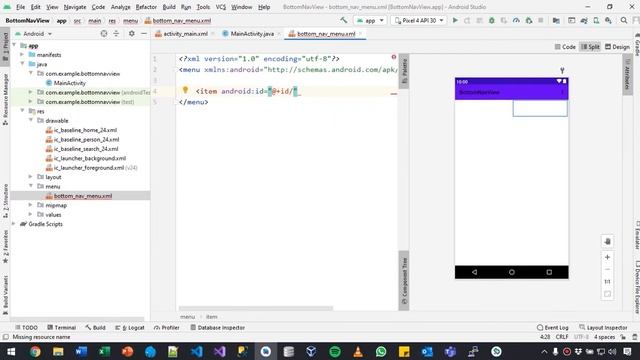Open the Windows Start menu

tap(11, 351)
